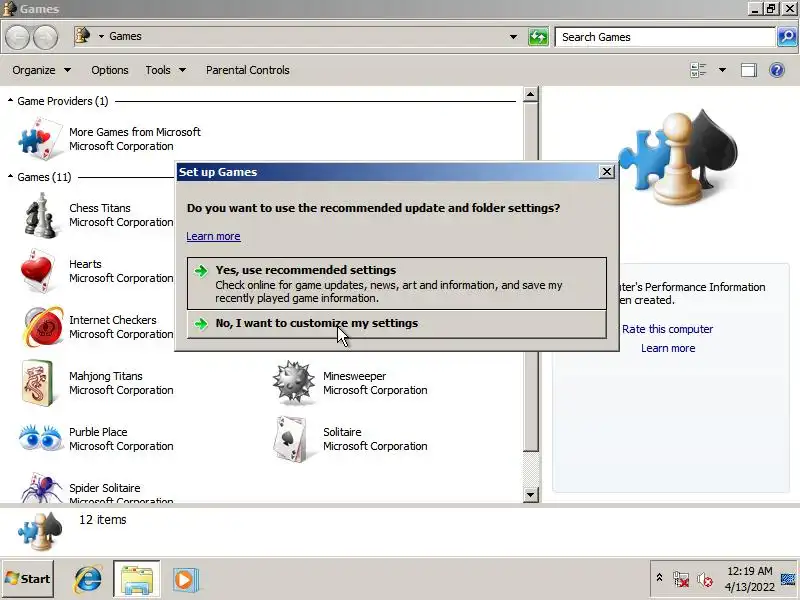Open Windows Explorer taskbar button
800x600 pixels.
(137, 579)
